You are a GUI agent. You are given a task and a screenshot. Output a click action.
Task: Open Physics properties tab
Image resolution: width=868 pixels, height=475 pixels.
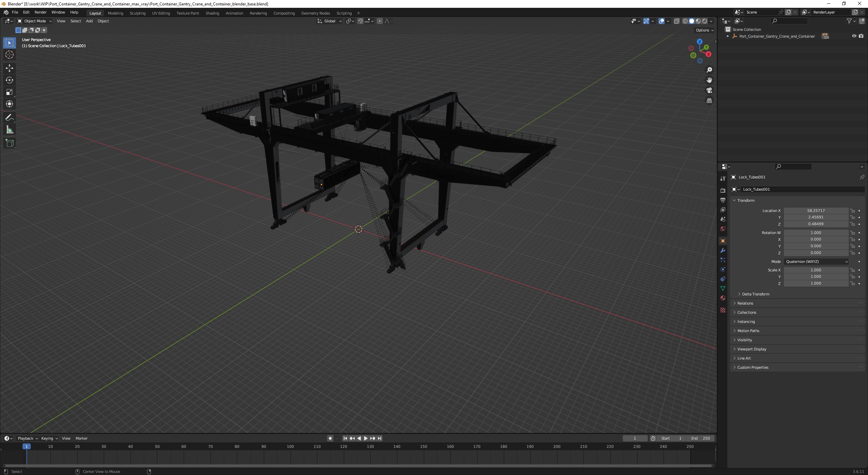pyautogui.click(x=723, y=269)
